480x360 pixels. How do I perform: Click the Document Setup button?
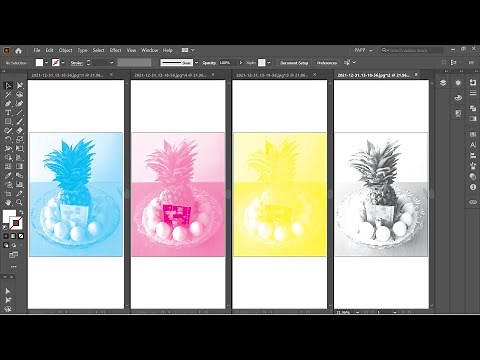pyautogui.click(x=294, y=63)
